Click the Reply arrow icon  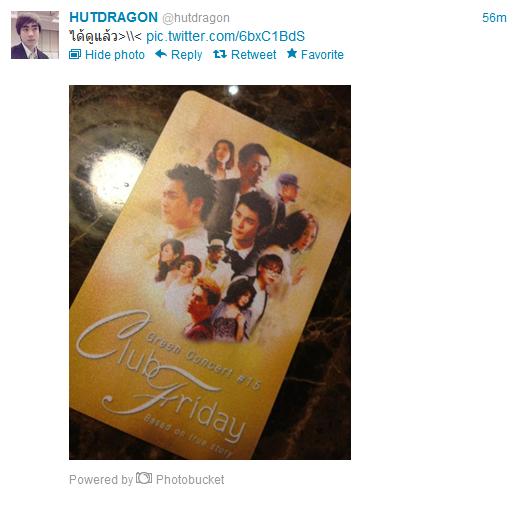[161, 54]
